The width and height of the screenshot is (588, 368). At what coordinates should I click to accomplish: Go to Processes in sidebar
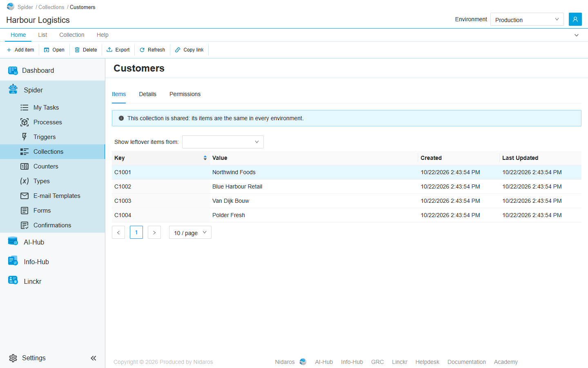coord(52,122)
